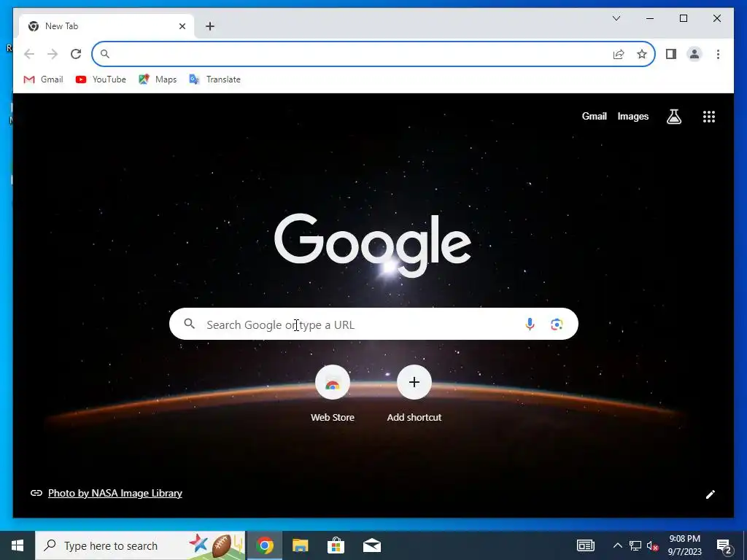Screen dimensions: 747x560
Task: Search by image with Google Lens
Action: click(x=557, y=324)
